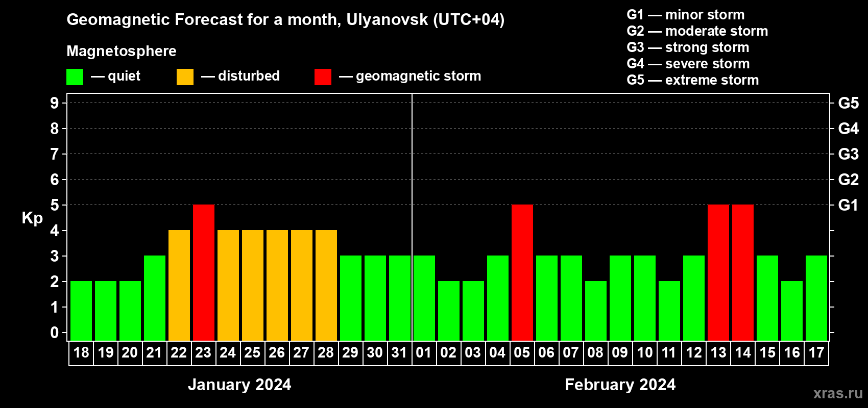Click the date label 31

tap(399, 352)
